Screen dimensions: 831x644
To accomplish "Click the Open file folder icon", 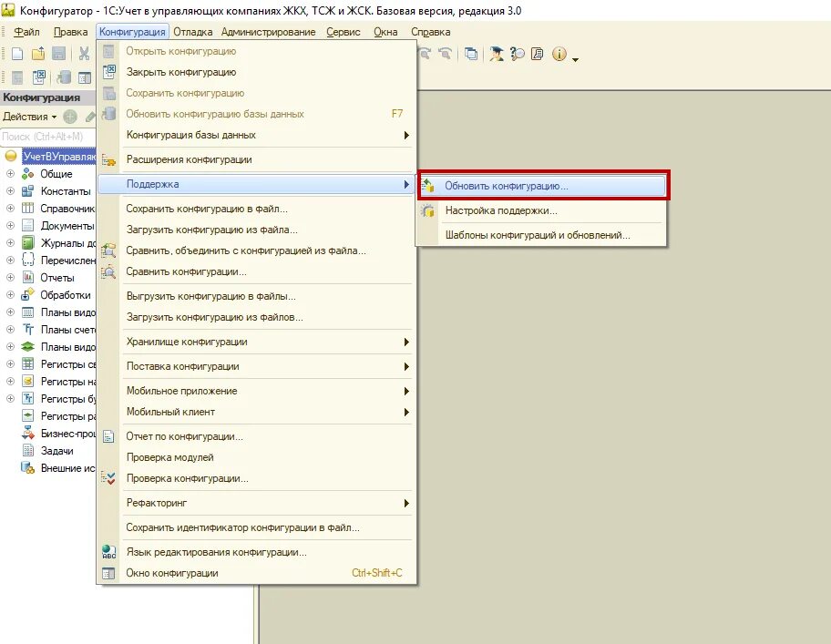I will 38,54.
